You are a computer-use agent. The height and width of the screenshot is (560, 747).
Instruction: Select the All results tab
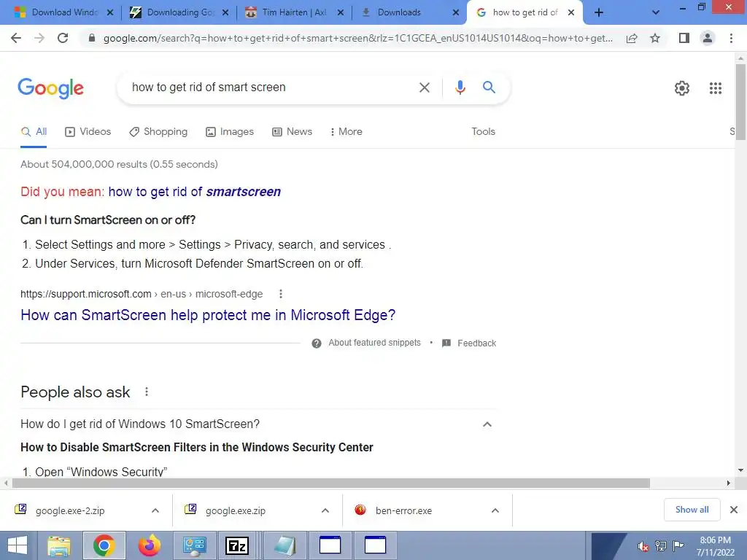coord(34,131)
